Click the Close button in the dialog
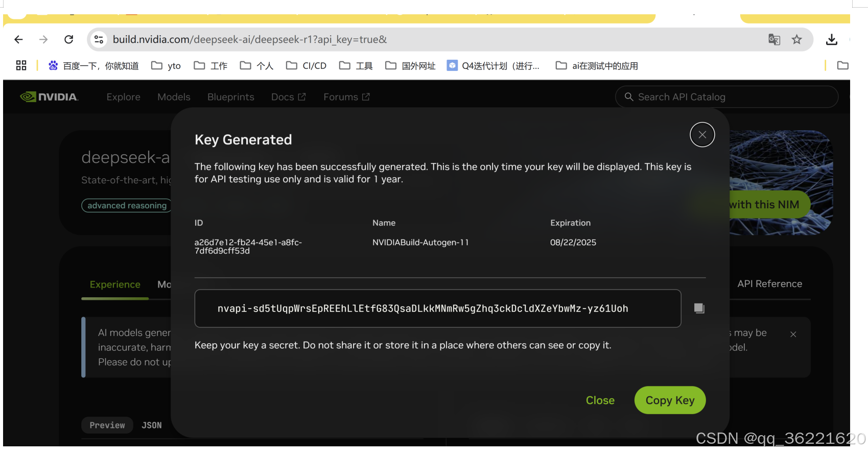Screen dimensions: 868x454 click(600, 400)
